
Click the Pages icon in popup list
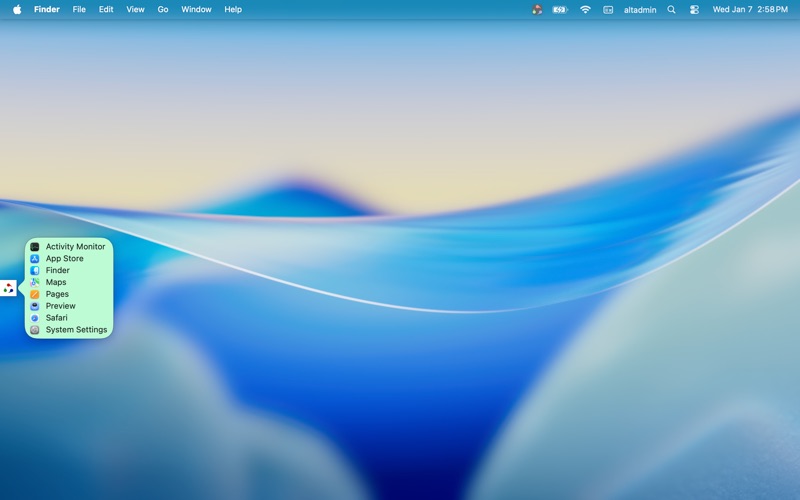click(x=35, y=294)
